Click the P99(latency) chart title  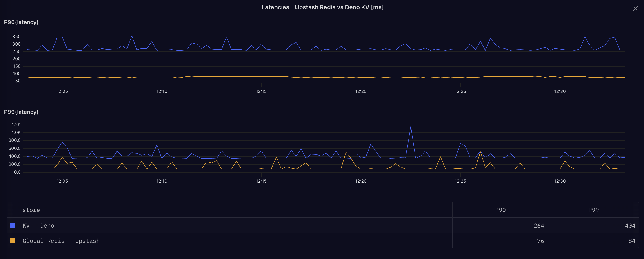(x=21, y=112)
